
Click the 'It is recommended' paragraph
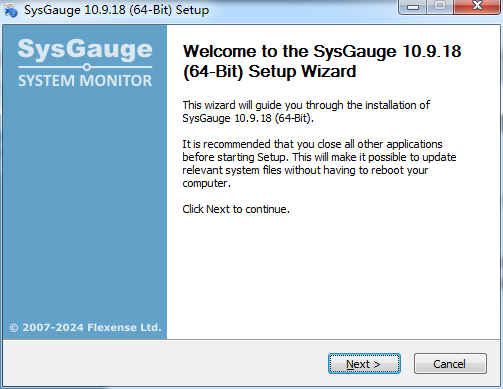pyautogui.click(x=319, y=163)
